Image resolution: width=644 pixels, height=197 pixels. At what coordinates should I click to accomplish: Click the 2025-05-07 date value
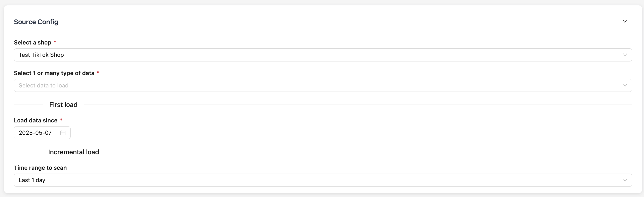click(x=35, y=133)
